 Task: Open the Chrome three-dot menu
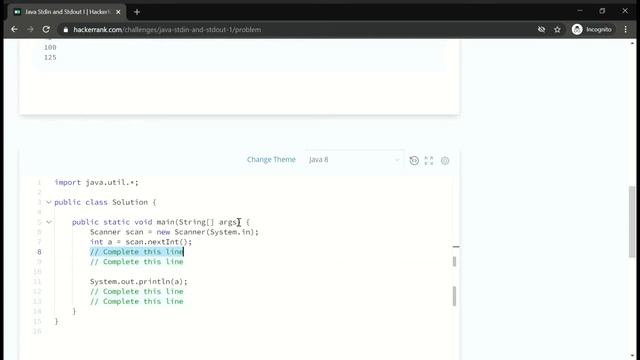(626, 29)
